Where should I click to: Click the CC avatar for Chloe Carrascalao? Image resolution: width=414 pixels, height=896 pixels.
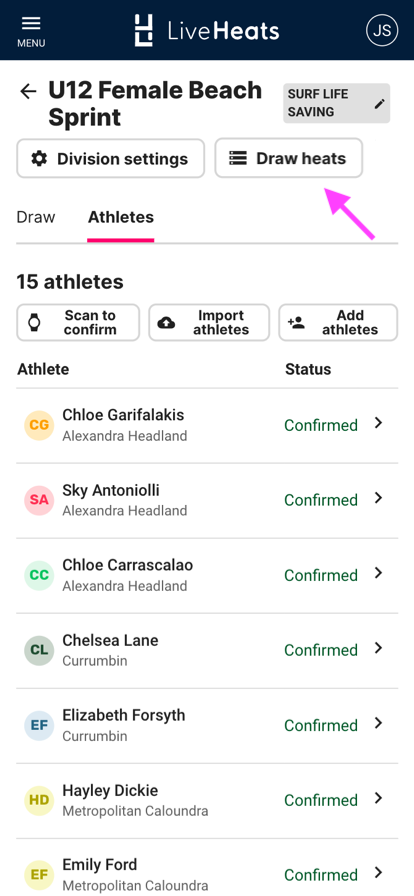tap(39, 575)
